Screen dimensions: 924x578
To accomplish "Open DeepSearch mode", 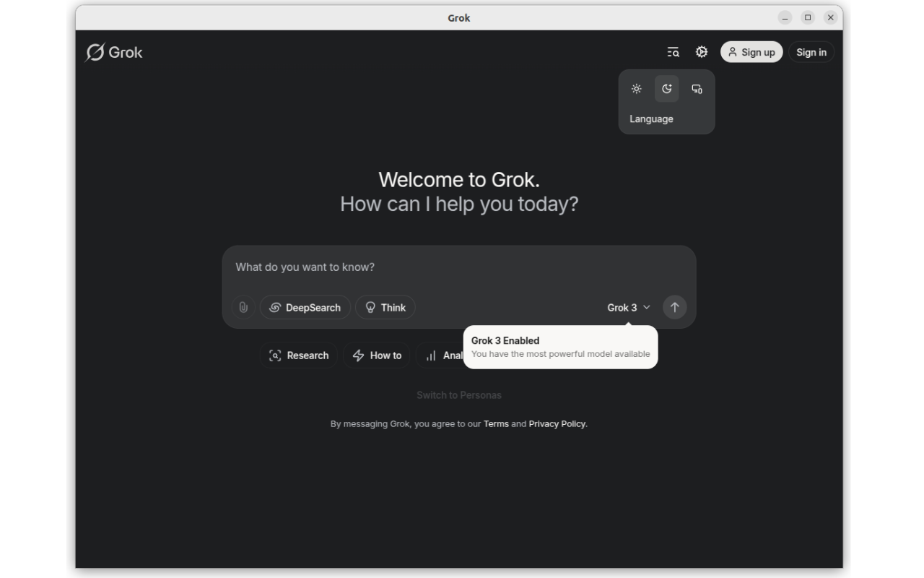I will 305,307.
